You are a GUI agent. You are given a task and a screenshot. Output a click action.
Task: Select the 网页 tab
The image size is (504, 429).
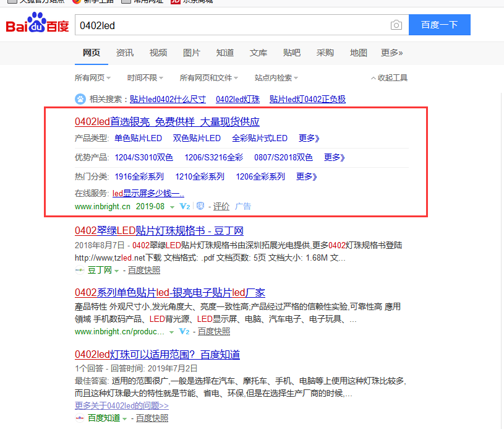92,53
